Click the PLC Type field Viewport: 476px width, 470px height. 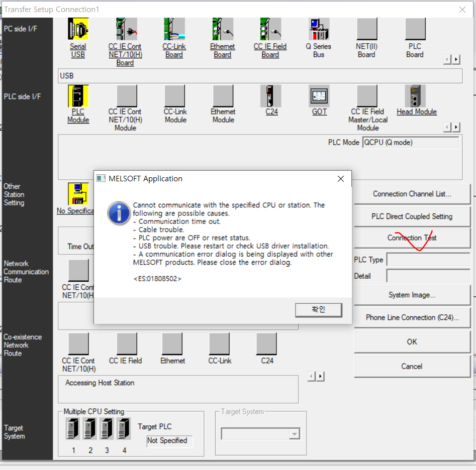[x=428, y=260]
